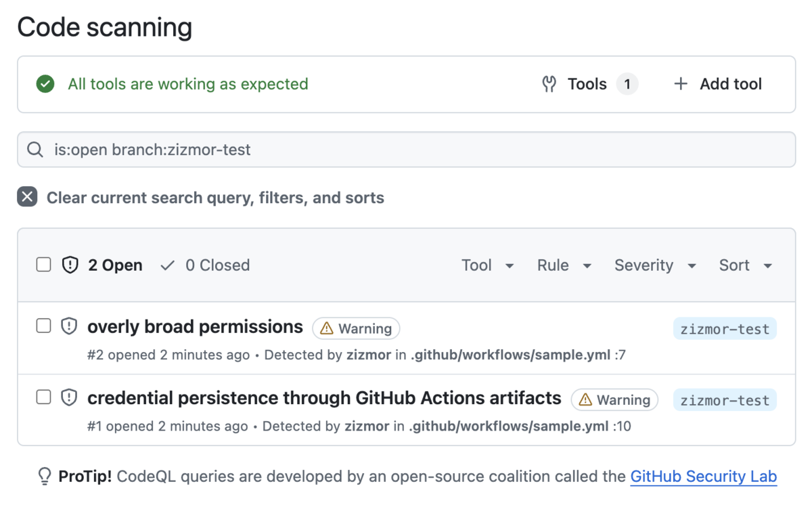Click All tools are working as expected
The image size is (812, 505).
[x=188, y=84]
